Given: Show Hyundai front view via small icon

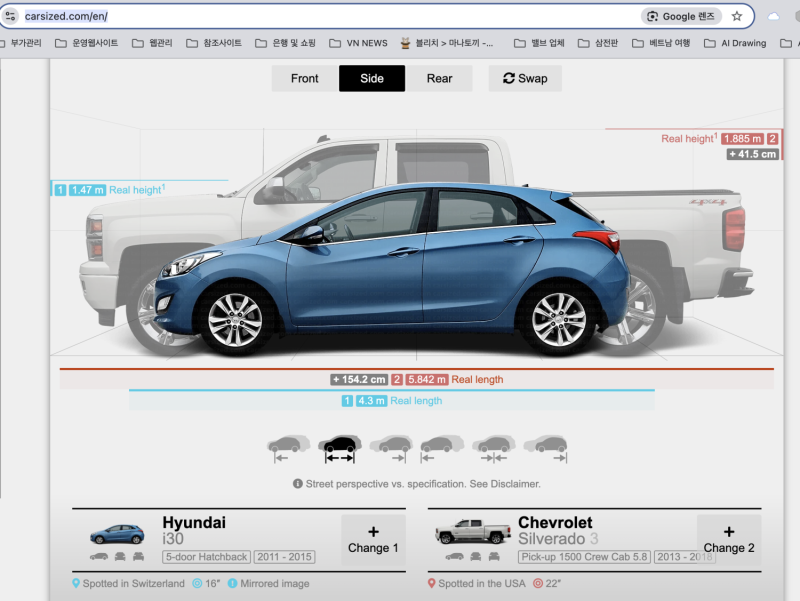Looking at the screenshot, I should point(120,557).
